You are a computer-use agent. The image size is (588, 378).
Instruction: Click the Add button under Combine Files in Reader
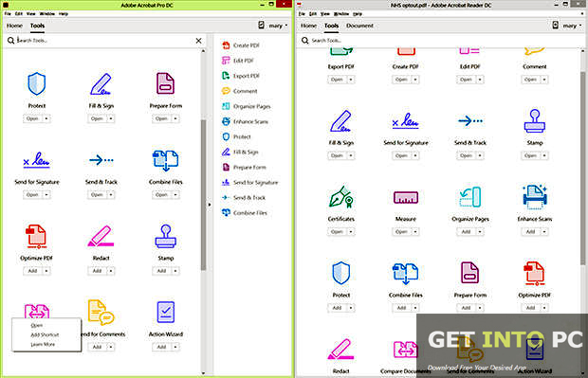pyautogui.click(x=401, y=308)
